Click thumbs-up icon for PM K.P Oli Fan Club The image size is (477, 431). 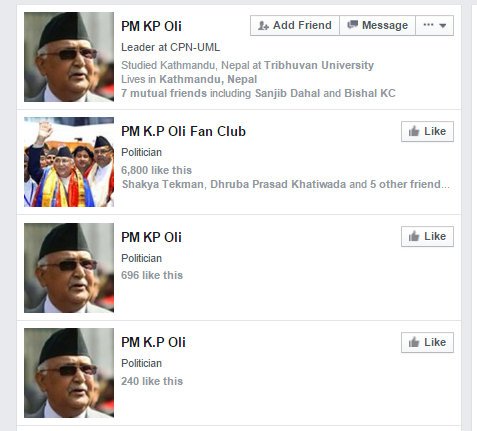tap(414, 131)
